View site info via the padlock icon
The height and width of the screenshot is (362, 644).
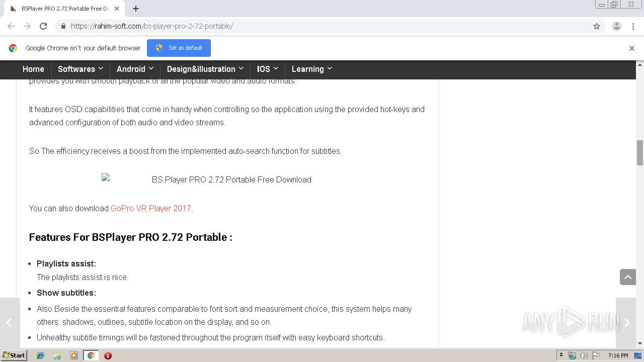pyautogui.click(x=63, y=26)
